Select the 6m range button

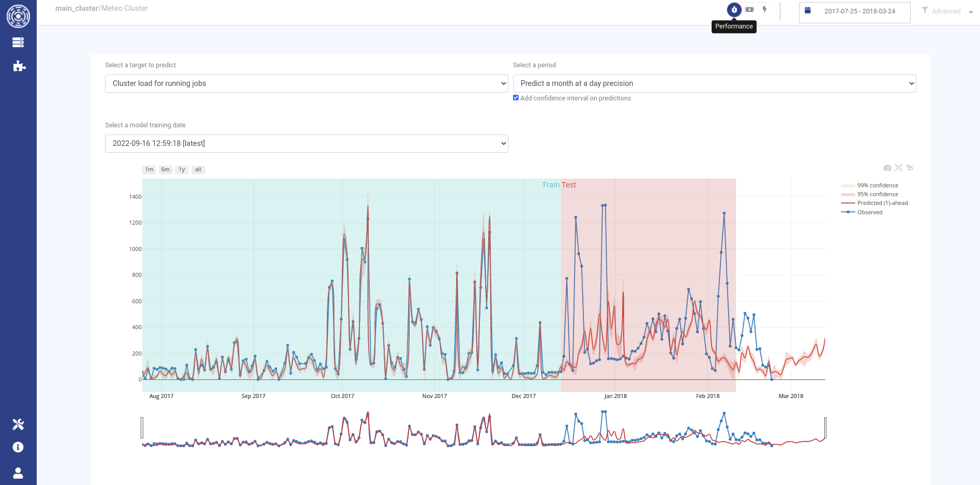pyautogui.click(x=165, y=170)
